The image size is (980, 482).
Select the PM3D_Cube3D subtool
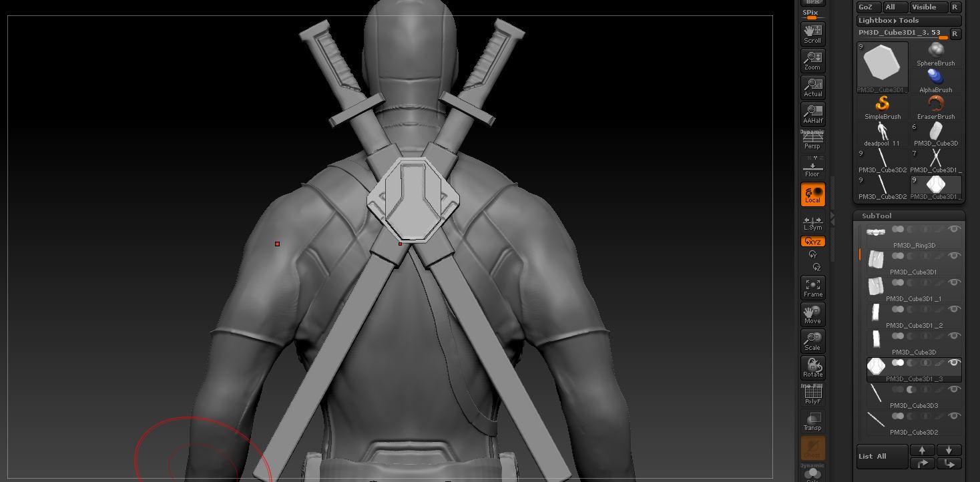(x=914, y=343)
